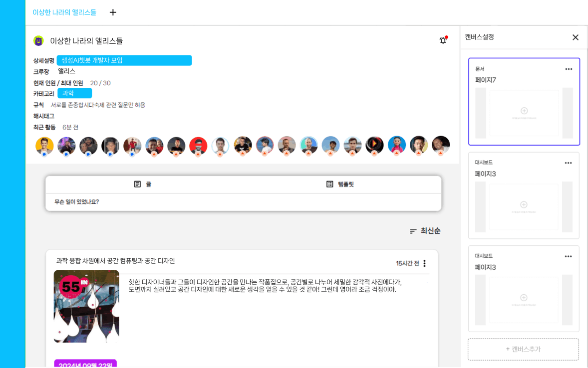Click the 무슨 일이 있었나요? input field

tap(243, 202)
